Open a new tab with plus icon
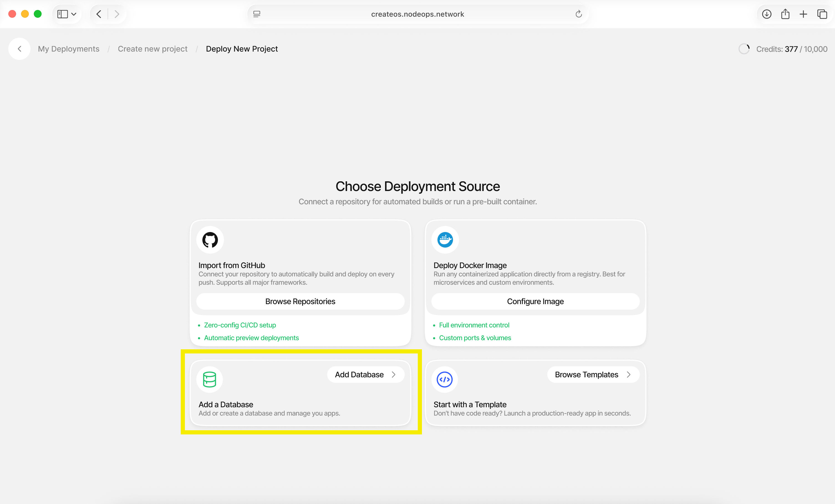Screen dimensions: 835x504 803,14
